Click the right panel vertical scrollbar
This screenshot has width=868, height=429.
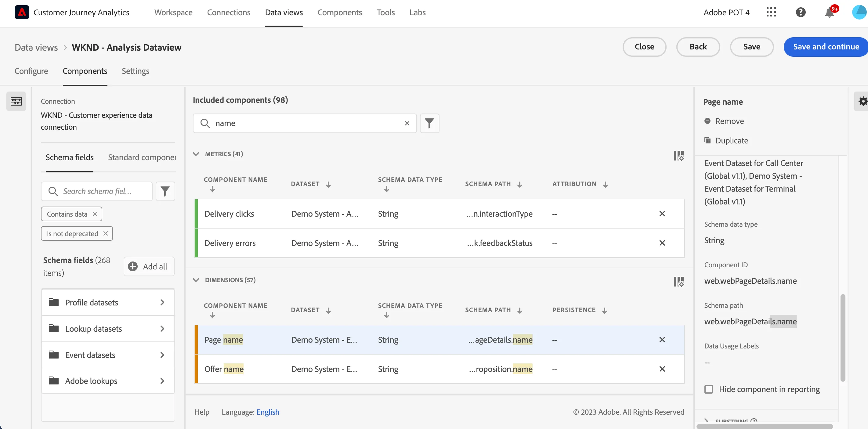pos(843,338)
